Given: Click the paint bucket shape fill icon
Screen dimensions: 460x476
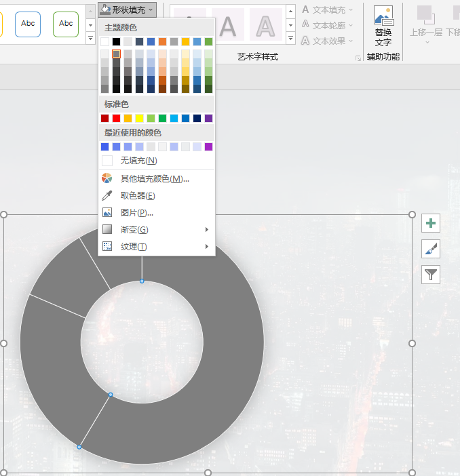Looking at the screenshot, I should pos(105,9).
